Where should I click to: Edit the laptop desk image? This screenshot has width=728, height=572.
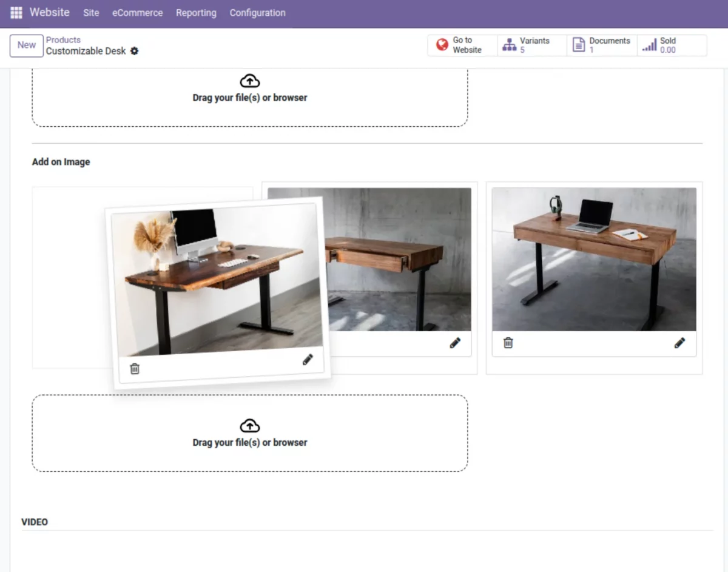point(679,343)
